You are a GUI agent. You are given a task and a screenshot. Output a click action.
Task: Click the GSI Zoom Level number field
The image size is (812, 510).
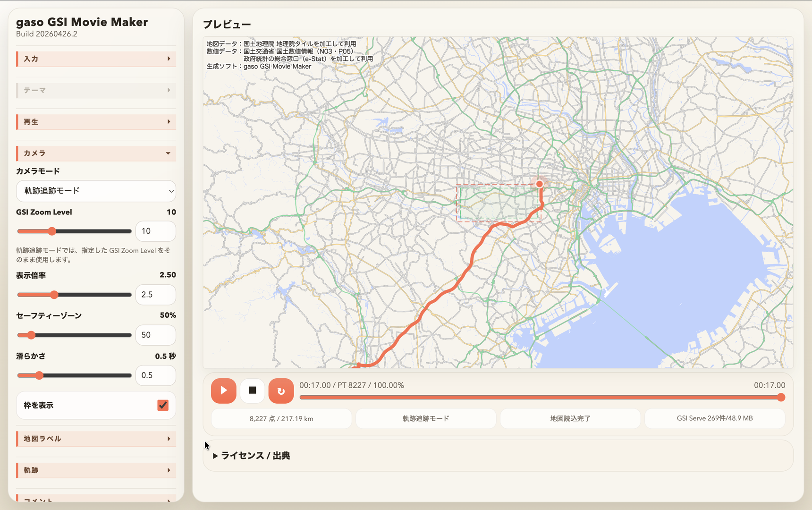[156, 231]
